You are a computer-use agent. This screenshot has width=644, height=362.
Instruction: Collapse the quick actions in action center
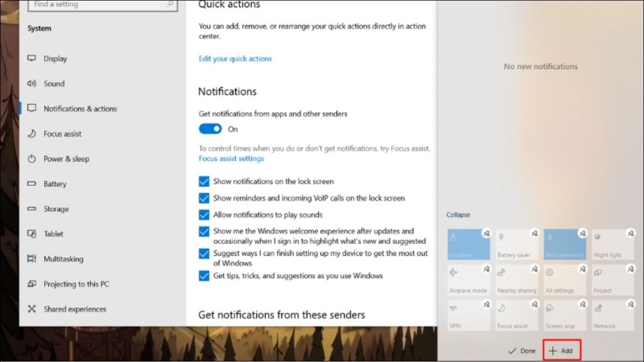(x=458, y=215)
